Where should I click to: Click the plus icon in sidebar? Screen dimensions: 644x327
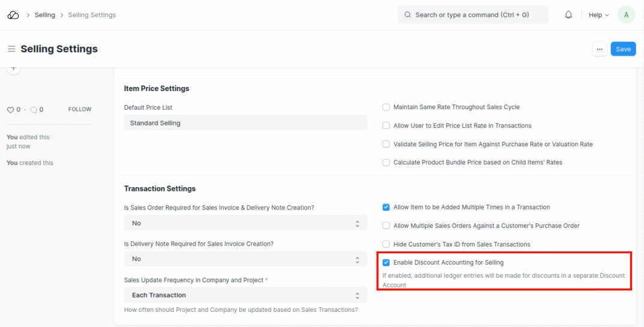click(x=14, y=68)
